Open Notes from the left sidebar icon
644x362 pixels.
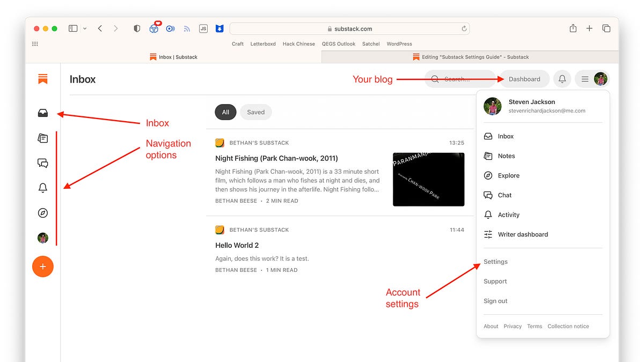click(43, 138)
